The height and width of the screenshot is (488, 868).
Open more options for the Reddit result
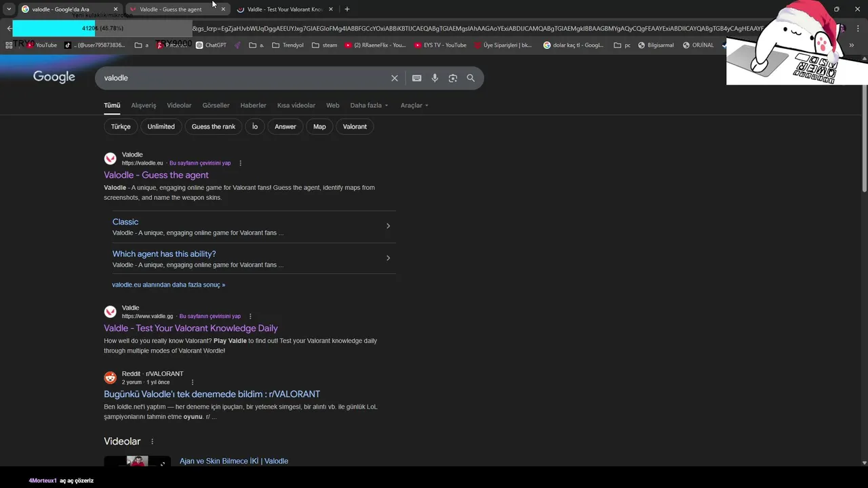coord(193,382)
